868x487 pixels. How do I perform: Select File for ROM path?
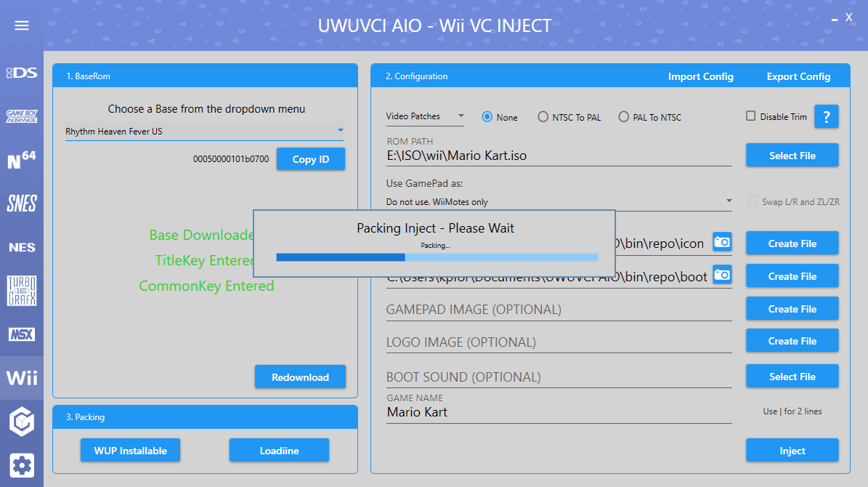pyautogui.click(x=792, y=155)
